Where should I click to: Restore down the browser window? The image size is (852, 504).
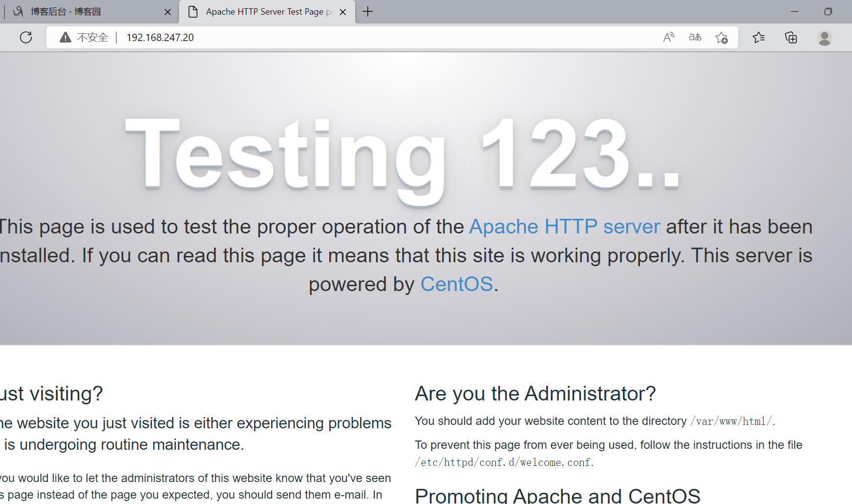[x=828, y=11]
